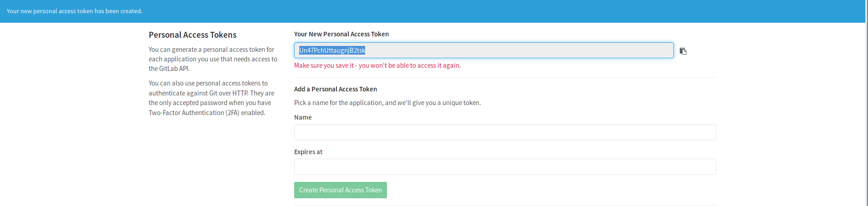Screen dimensions: 868x206
Task: Click the 'Personal Access Tokens' heading
Action: tap(192, 35)
